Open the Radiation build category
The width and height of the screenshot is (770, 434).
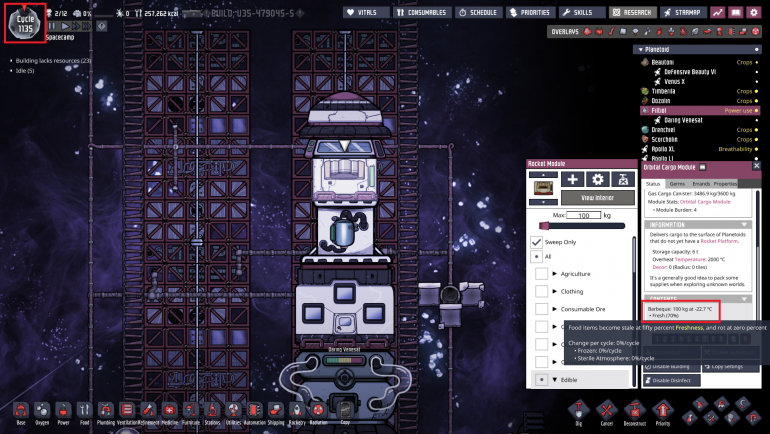click(x=318, y=410)
